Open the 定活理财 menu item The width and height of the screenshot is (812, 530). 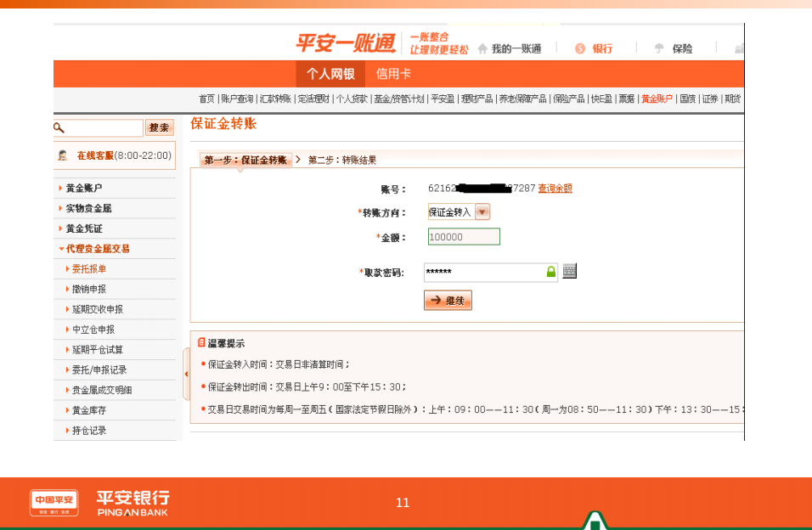coord(313,99)
